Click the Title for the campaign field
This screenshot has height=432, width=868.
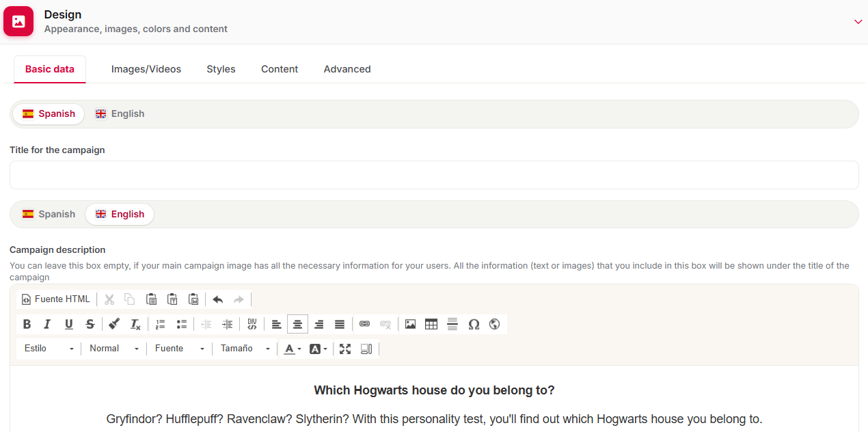434,175
